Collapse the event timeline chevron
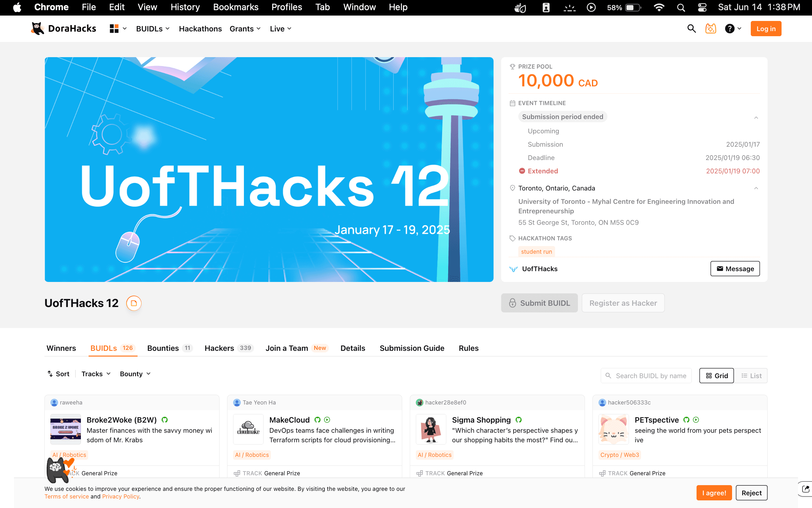The width and height of the screenshot is (812, 508). coord(756,117)
